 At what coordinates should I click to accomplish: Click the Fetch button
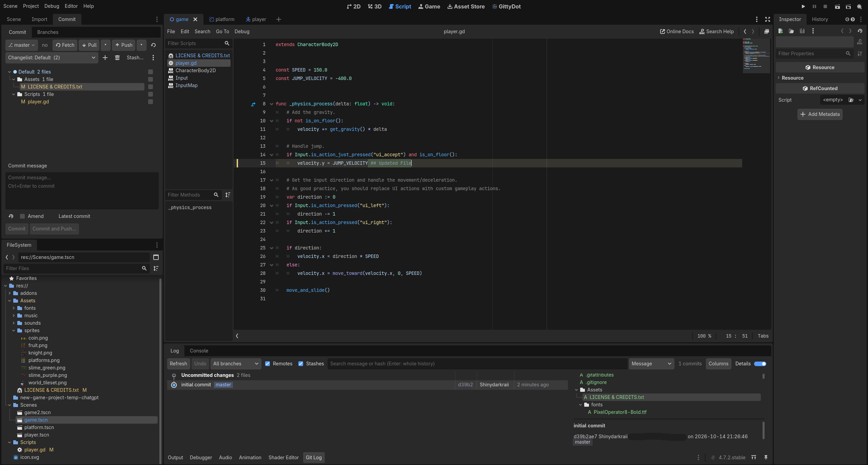[x=65, y=45]
